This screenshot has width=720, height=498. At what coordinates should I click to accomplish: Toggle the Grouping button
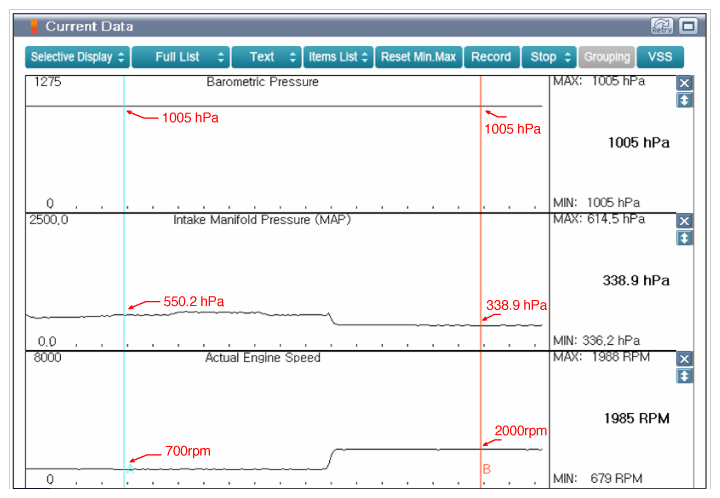pos(606,57)
